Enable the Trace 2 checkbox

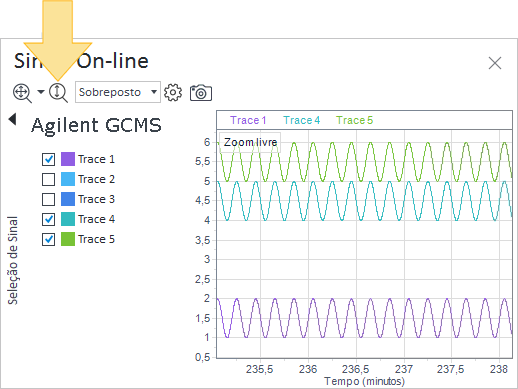(48, 179)
